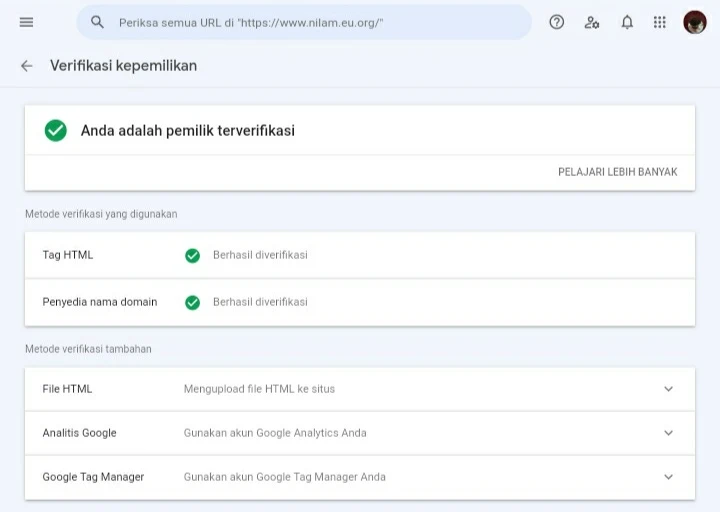Image resolution: width=720 pixels, height=512 pixels.
Task: Click PELAJARI LEBIH BANYAK link
Action: coord(617,172)
